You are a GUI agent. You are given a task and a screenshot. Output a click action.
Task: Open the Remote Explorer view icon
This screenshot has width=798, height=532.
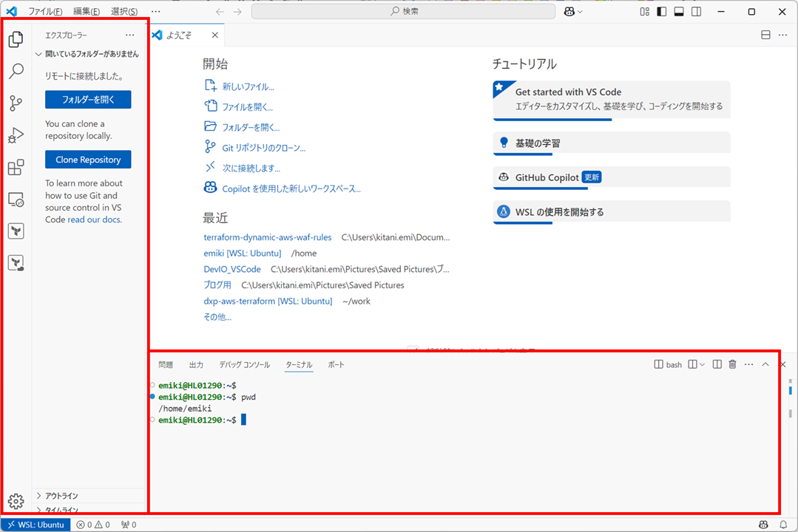click(16, 199)
